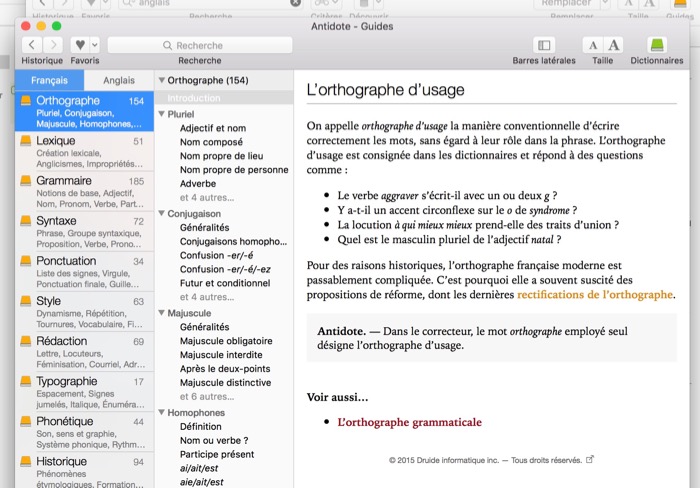Open the Favoris heart menu
Viewport: 700px width, 488px height.
[x=86, y=45]
